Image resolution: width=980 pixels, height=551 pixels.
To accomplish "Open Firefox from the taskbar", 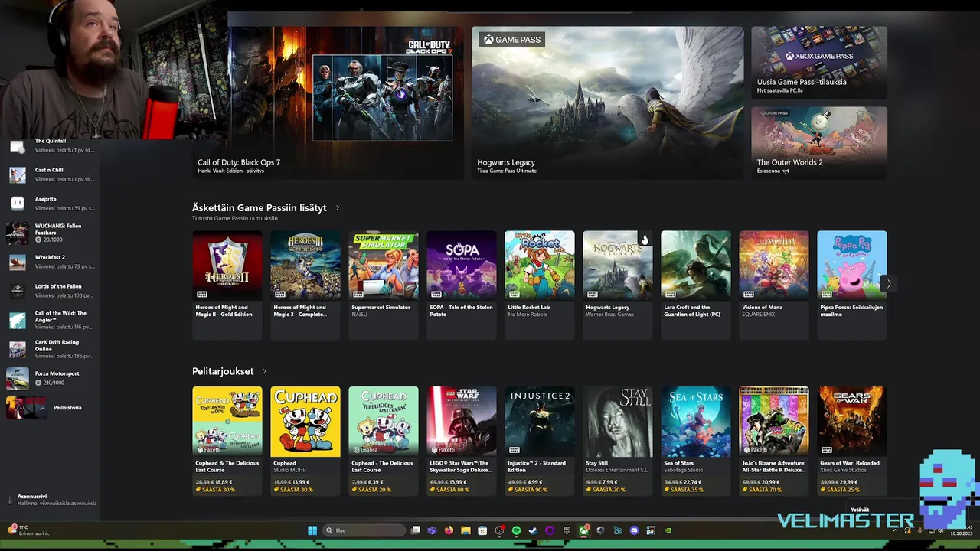I will coord(449,530).
